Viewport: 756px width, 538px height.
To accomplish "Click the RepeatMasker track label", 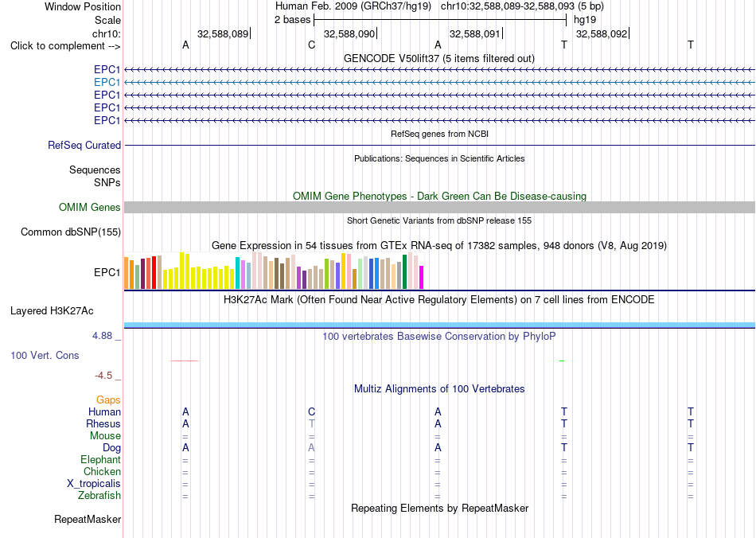I will click(88, 520).
